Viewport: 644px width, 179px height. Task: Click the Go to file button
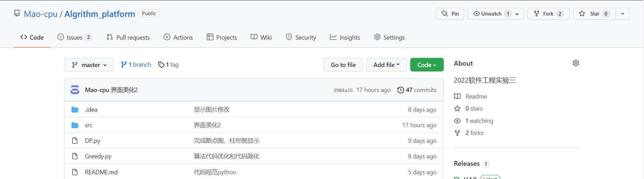point(343,65)
